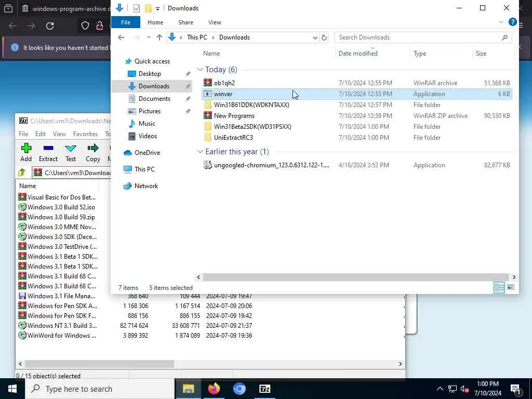Viewport: 532px width, 399px height.
Task: Click 7-Zip up-folder icon beside path
Action: (22, 172)
